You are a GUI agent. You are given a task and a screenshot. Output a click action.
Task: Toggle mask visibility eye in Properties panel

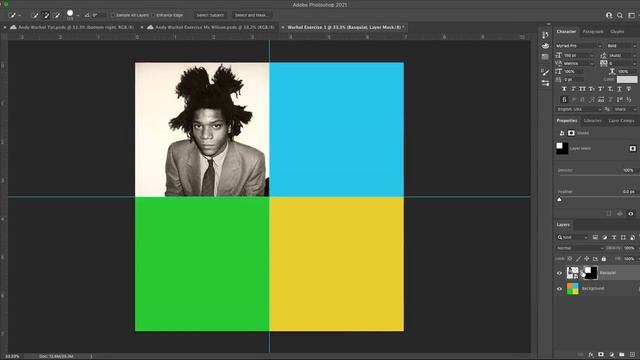(631, 213)
